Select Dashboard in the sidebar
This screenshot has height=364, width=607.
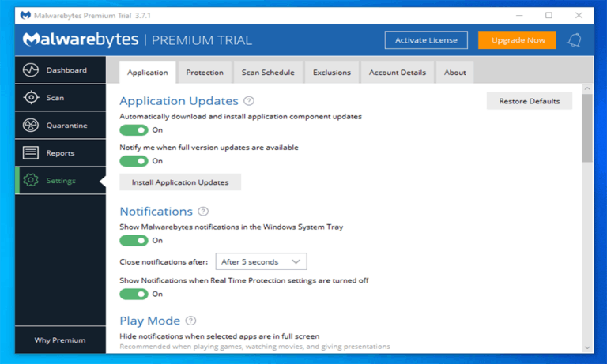point(60,70)
